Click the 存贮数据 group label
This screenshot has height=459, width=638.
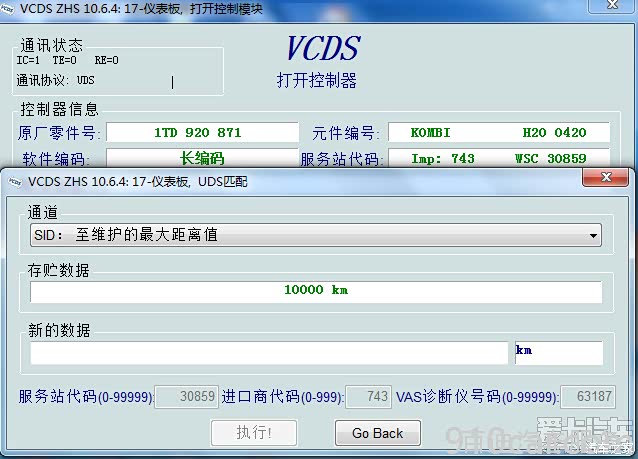point(59,270)
